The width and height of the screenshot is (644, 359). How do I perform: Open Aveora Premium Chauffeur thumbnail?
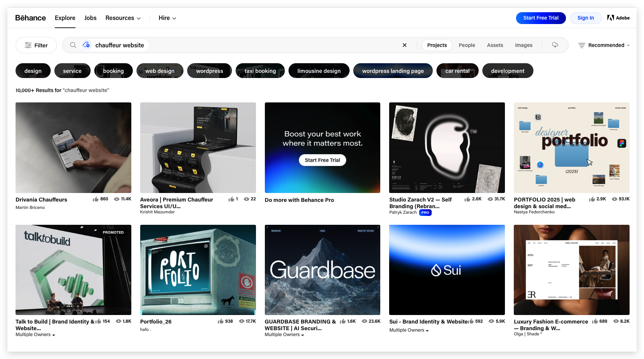(198, 148)
